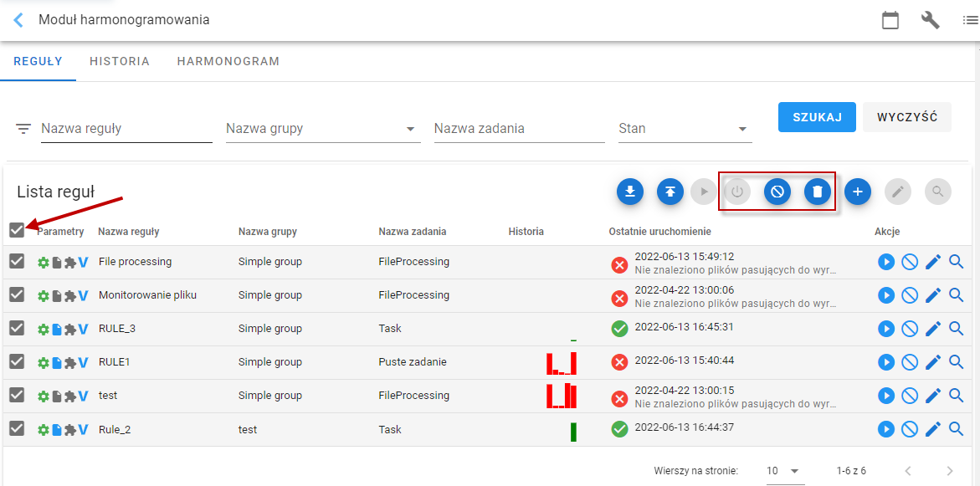Image resolution: width=980 pixels, height=486 pixels.
Task: Edit the Rule_2 rule
Action: (x=932, y=429)
